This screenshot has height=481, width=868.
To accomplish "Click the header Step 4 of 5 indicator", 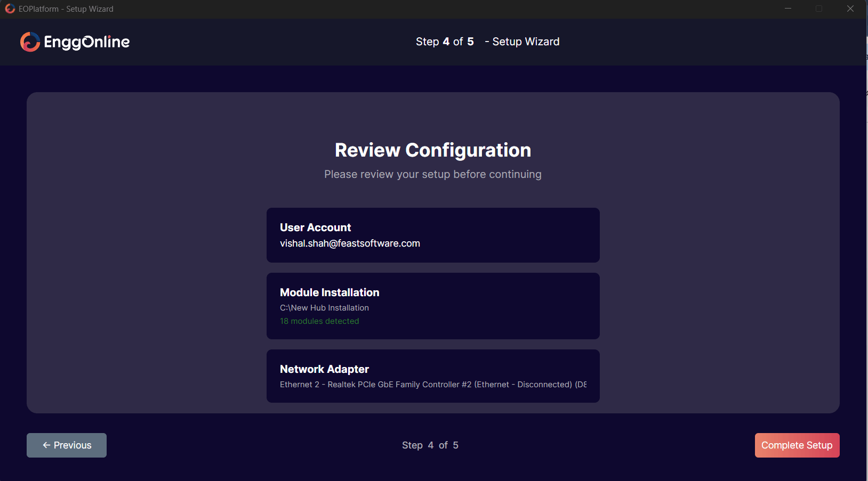I will [x=445, y=42].
